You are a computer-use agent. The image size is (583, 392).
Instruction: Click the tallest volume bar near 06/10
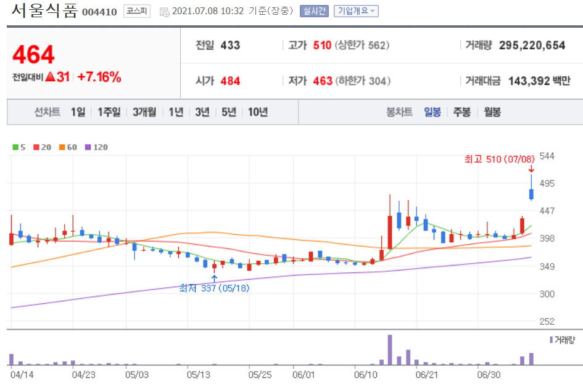(390, 349)
